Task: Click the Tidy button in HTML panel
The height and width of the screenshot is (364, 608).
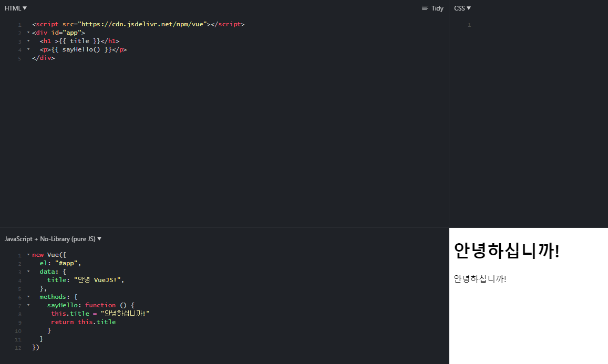Action: [432, 8]
